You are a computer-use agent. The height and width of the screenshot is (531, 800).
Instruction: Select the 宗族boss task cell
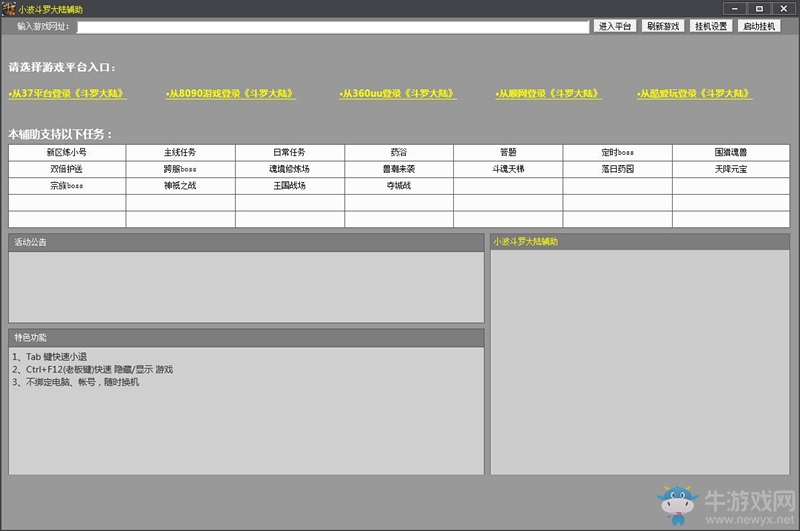(67, 186)
